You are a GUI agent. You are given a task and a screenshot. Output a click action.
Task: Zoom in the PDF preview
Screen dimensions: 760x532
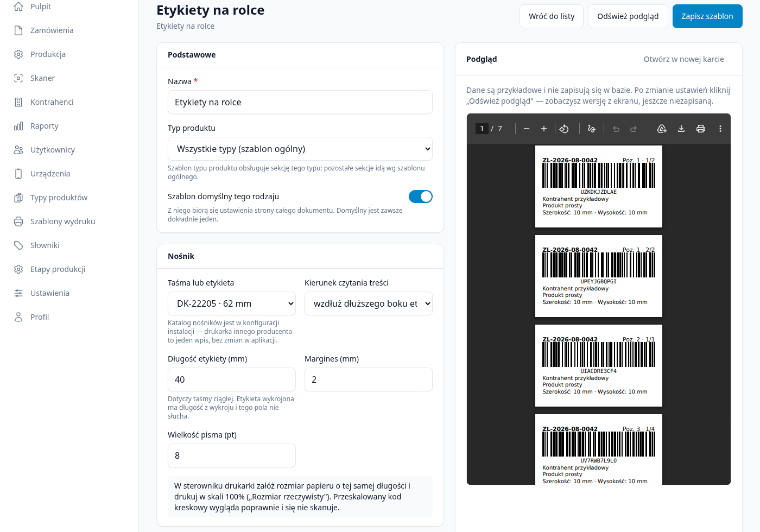[x=543, y=129]
